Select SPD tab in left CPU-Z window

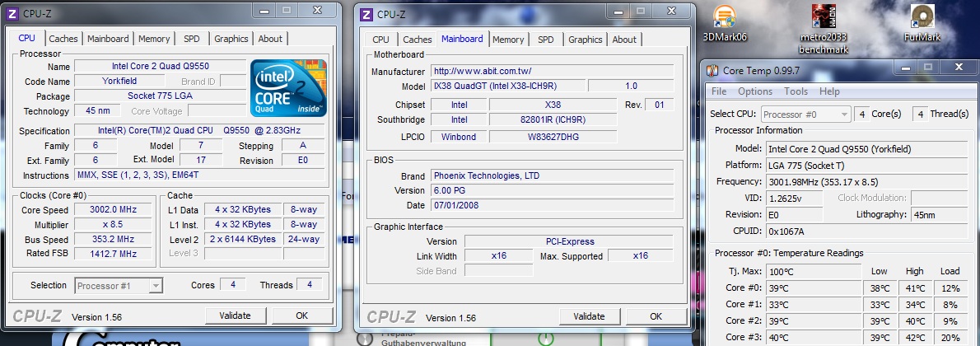(192, 39)
